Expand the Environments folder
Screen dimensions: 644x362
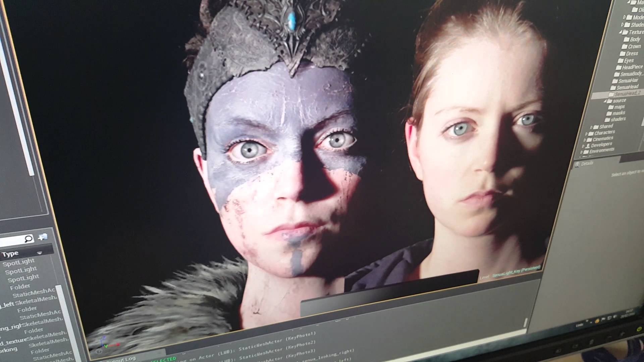(x=582, y=152)
